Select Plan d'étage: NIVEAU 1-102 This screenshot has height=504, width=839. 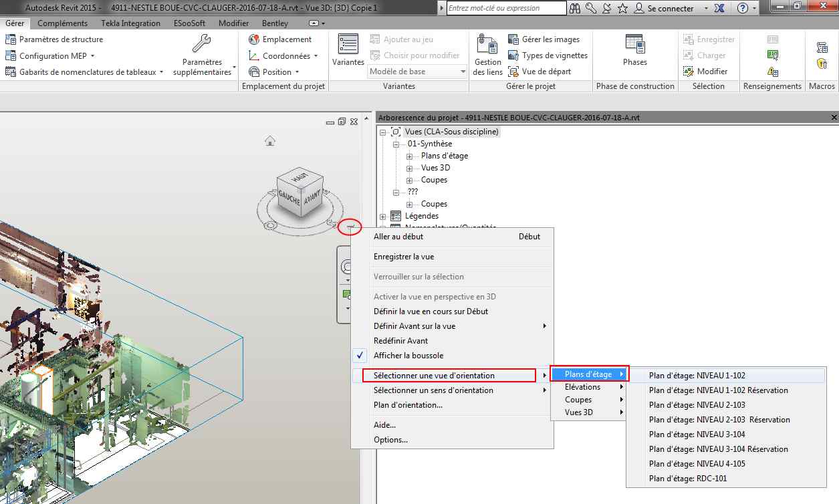point(726,376)
